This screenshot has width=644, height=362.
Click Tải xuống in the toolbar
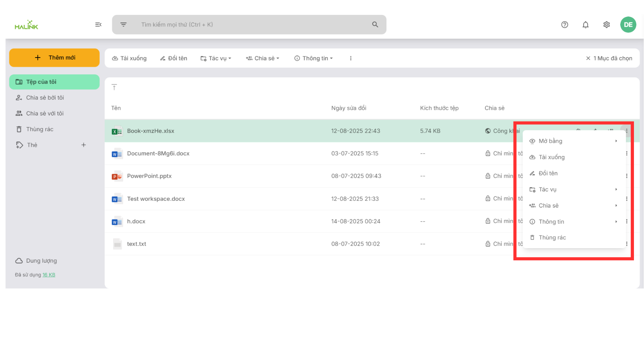[129, 58]
